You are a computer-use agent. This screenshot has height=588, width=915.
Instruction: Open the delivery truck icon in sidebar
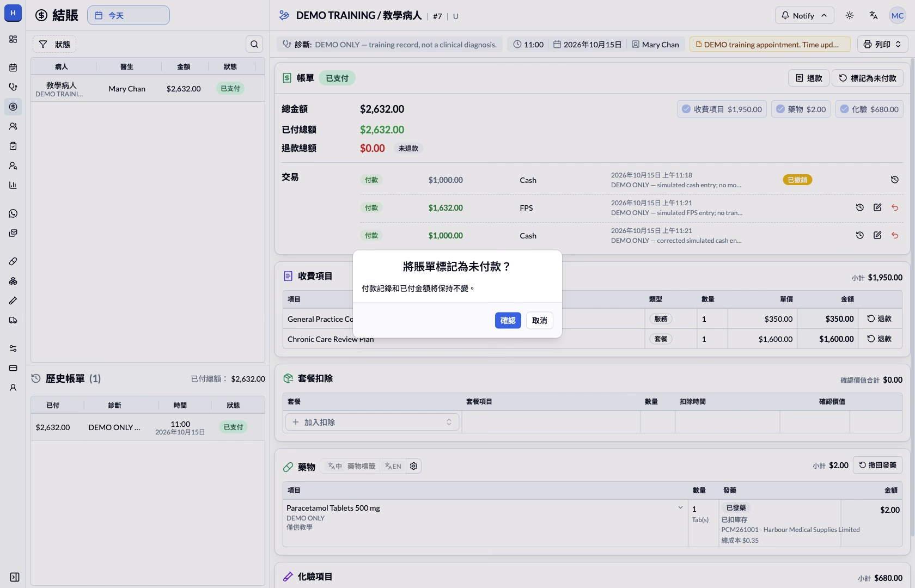point(13,320)
